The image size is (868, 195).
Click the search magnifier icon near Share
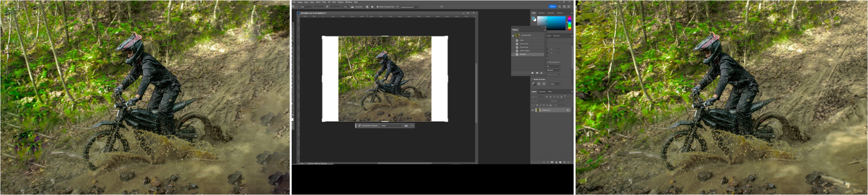point(559,7)
